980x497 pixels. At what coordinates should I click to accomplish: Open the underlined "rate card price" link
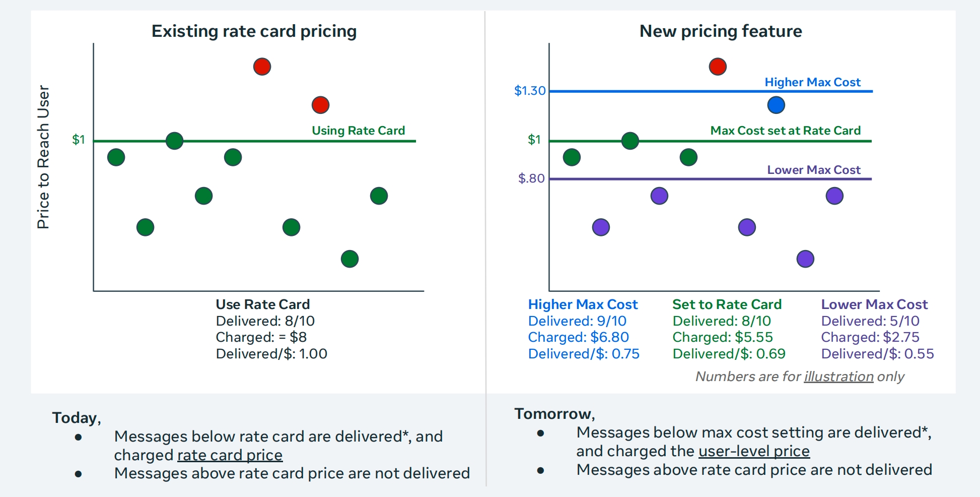[230, 455]
